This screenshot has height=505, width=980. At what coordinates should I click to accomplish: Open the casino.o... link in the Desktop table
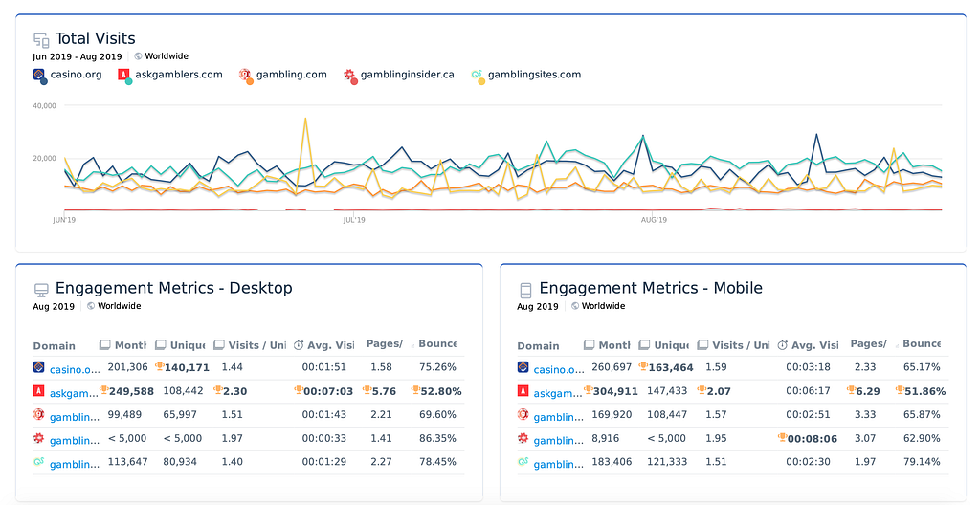click(x=75, y=369)
